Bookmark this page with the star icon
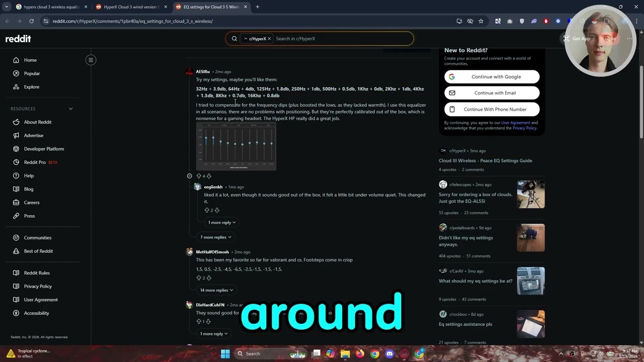The height and width of the screenshot is (362, 644). 481,21
